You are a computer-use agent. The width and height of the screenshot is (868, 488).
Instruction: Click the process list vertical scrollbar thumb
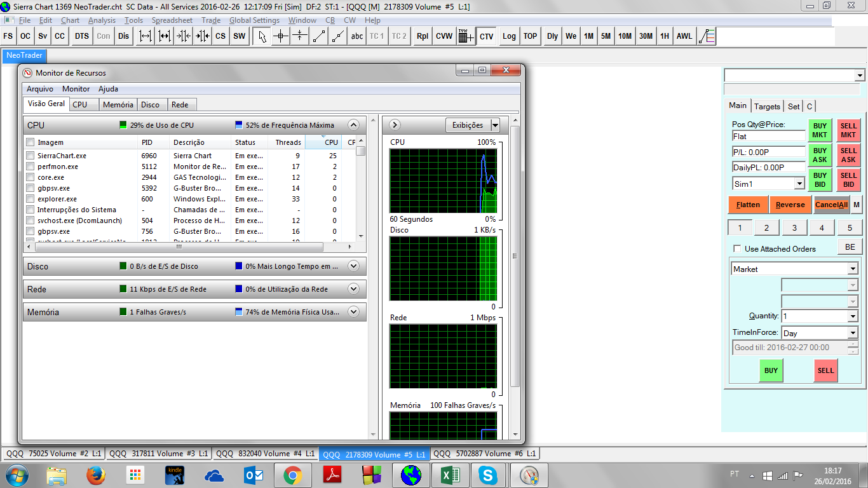(360, 151)
